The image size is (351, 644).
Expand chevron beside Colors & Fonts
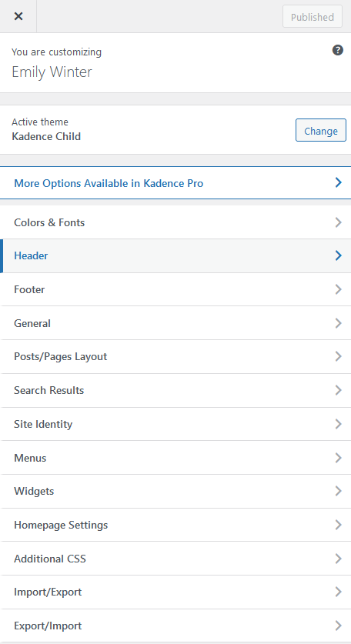click(338, 222)
